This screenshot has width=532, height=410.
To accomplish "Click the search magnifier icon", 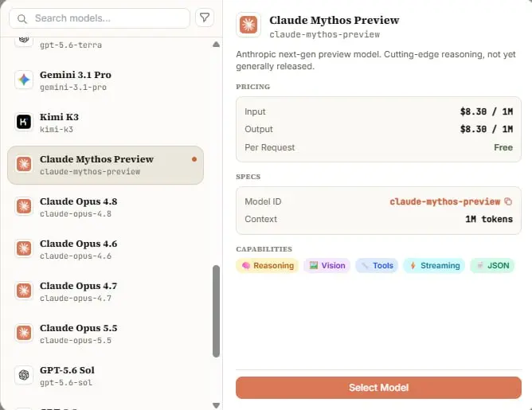I will pos(22,18).
